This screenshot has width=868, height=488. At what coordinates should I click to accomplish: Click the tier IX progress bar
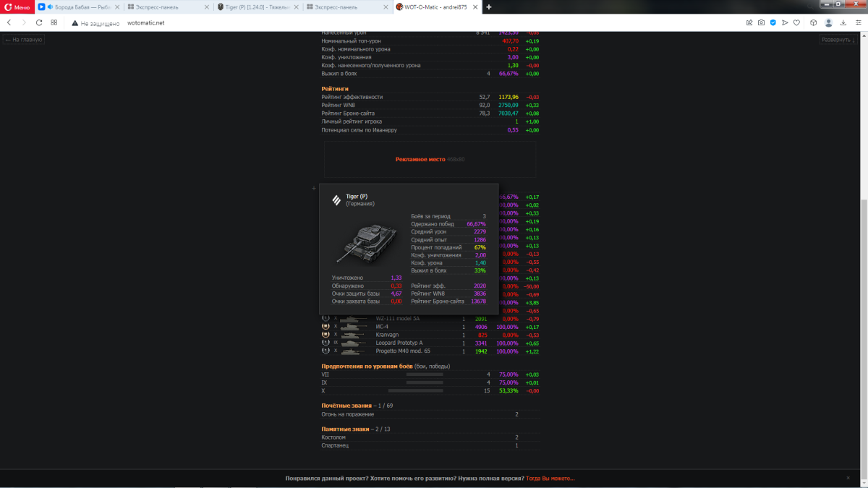425,382
